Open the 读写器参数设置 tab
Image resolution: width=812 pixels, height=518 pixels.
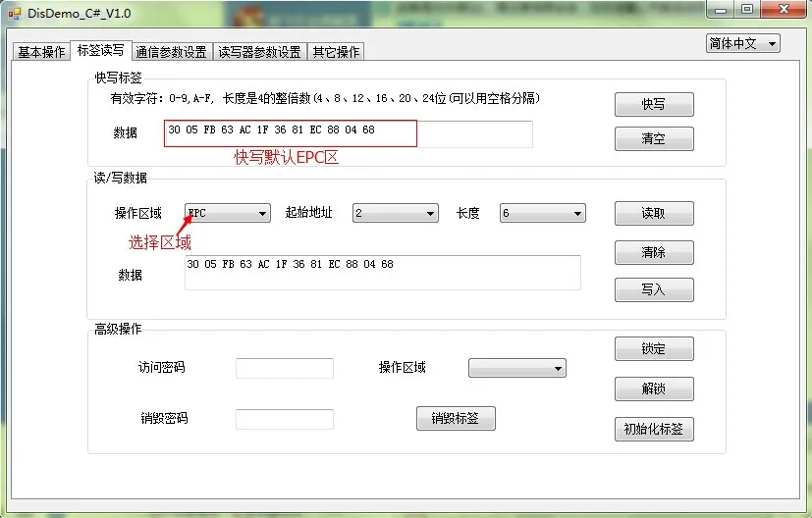(x=259, y=52)
